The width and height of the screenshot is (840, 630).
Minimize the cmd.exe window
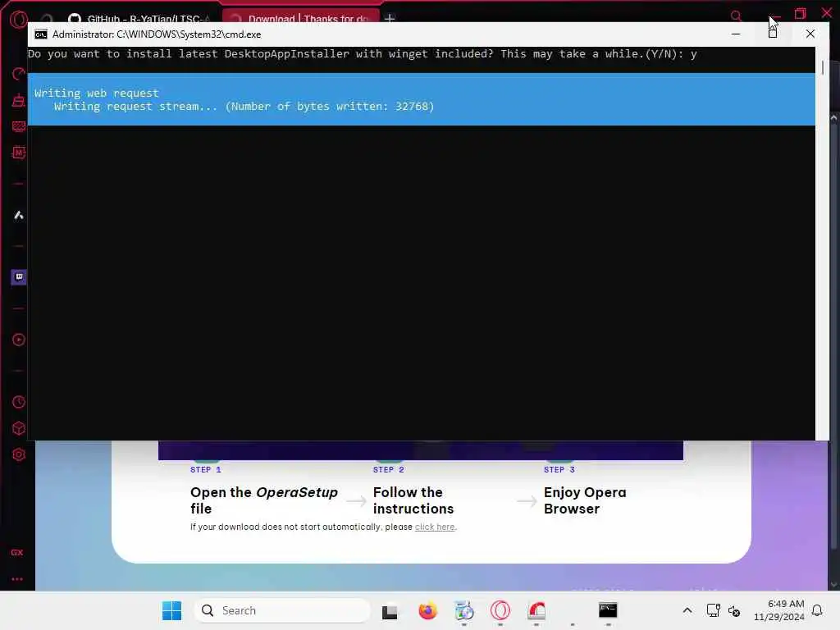click(x=736, y=34)
